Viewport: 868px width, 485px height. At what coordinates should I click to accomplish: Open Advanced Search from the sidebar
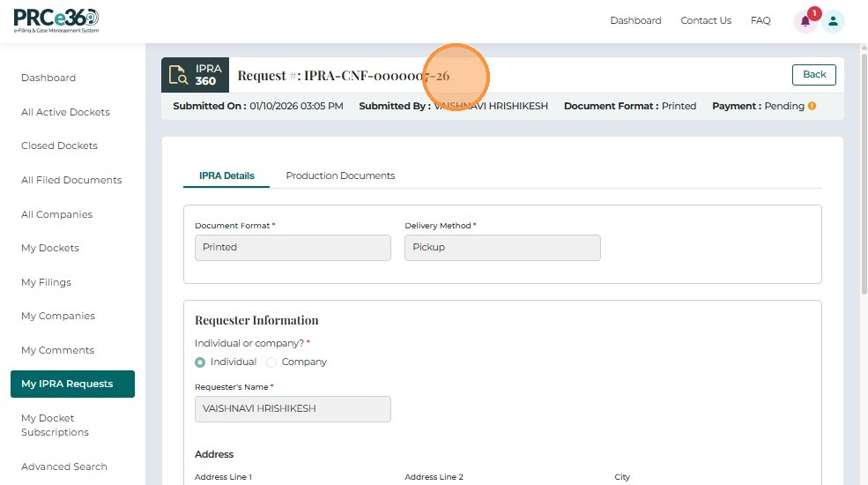(64, 466)
